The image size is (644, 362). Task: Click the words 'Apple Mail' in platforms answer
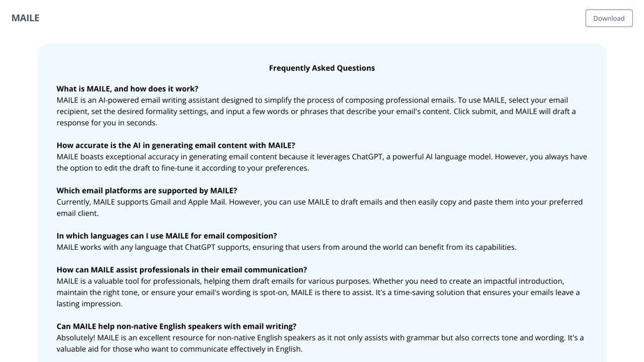point(207,202)
